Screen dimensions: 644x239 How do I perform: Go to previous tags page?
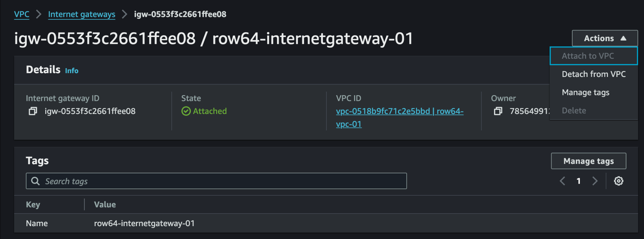(563, 181)
